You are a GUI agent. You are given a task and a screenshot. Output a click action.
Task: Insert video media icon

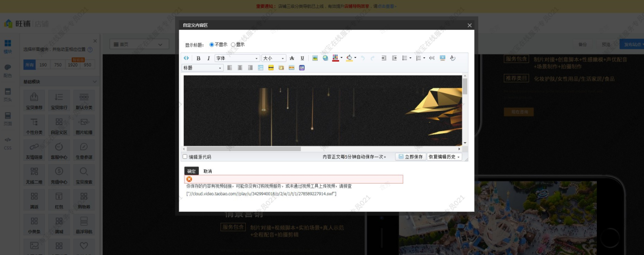281,68
